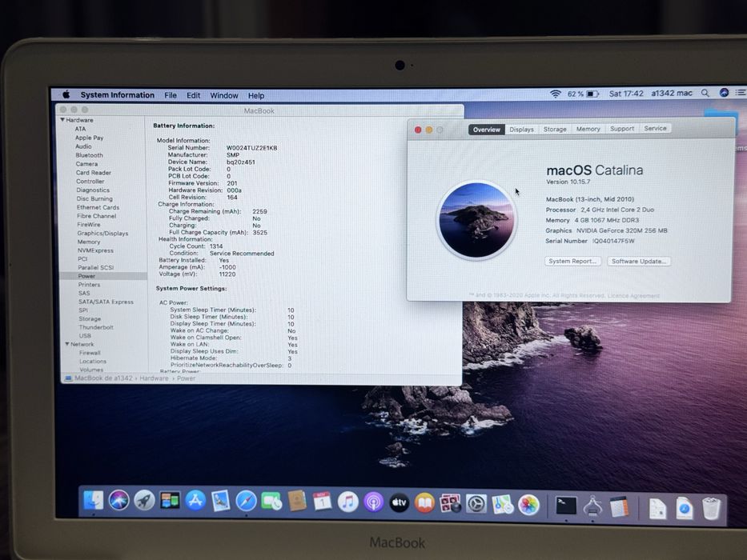Open Maps in the Dock

pyautogui.click(x=502, y=504)
